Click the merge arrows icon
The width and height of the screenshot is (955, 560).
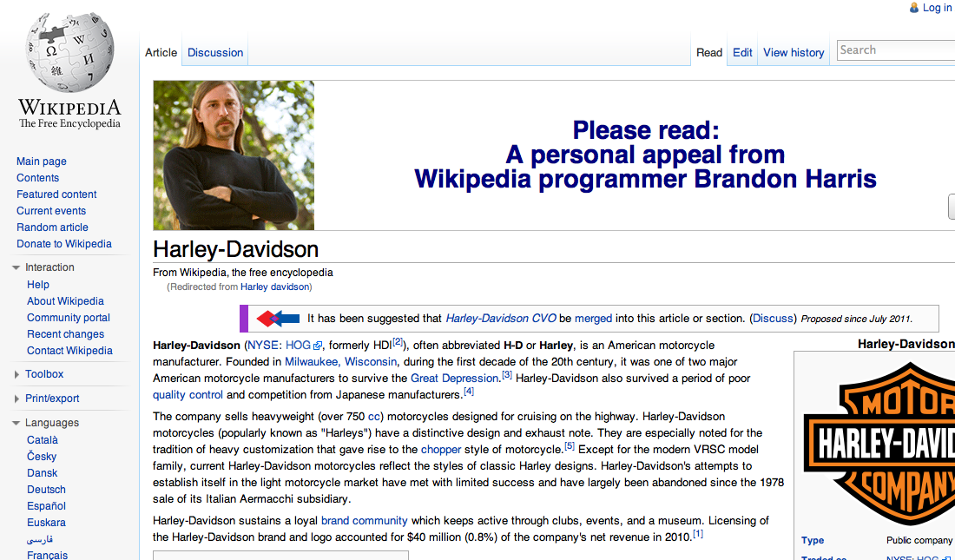[x=278, y=319]
